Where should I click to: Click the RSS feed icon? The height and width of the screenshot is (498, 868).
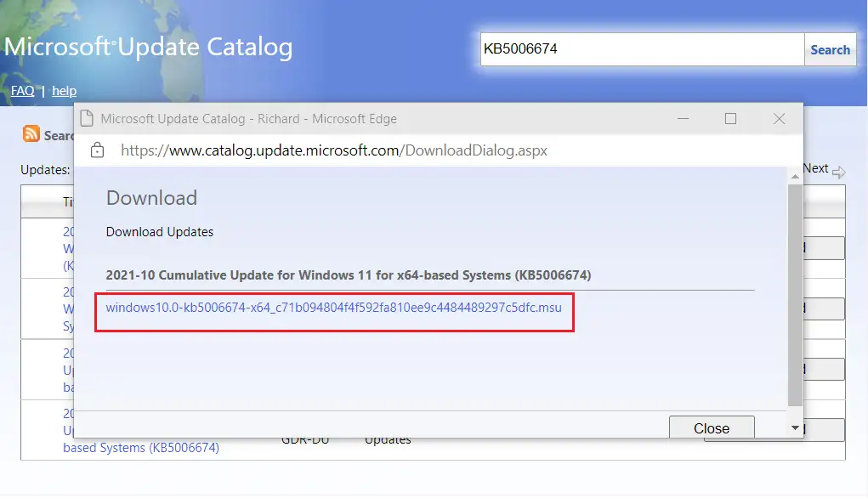pyautogui.click(x=31, y=134)
